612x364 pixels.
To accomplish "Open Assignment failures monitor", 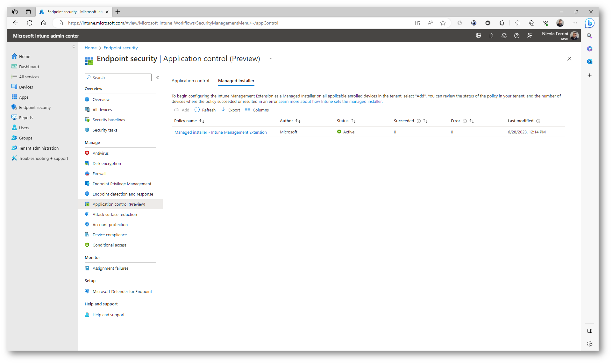I will point(110,268).
